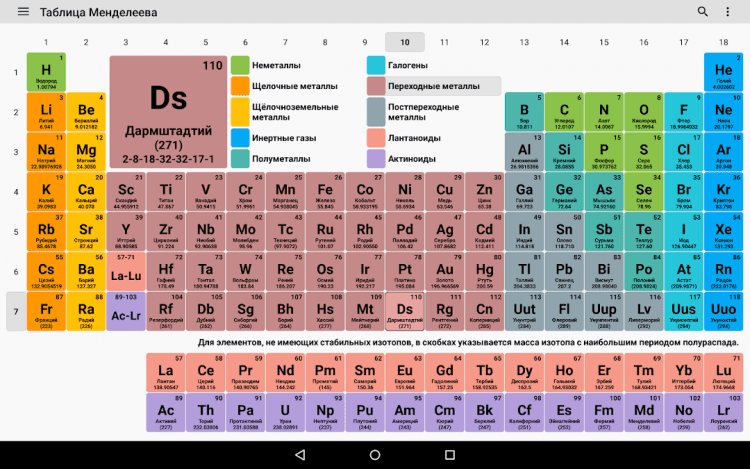Tap the Copernicium Cn element cell
The width and height of the screenshot is (750, 469).
pyautogui.click(x=484, y=312)
